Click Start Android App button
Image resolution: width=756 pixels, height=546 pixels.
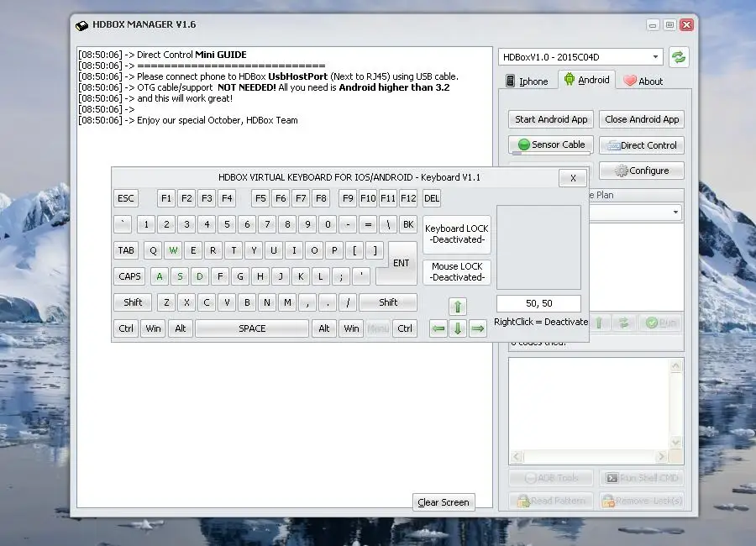click(550, 119)
